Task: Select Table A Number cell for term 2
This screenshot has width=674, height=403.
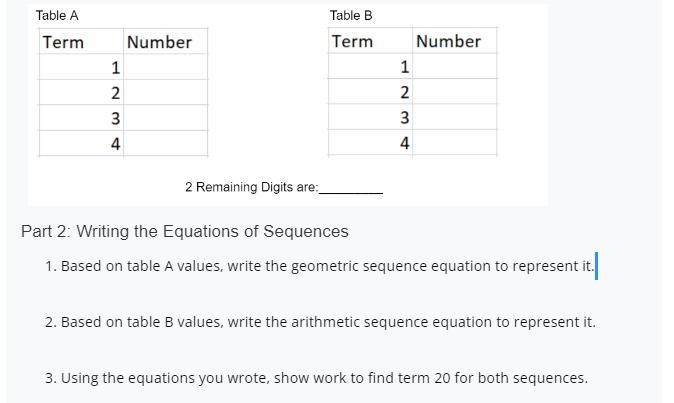Action: pyautogui.click(x=165, y=92)
